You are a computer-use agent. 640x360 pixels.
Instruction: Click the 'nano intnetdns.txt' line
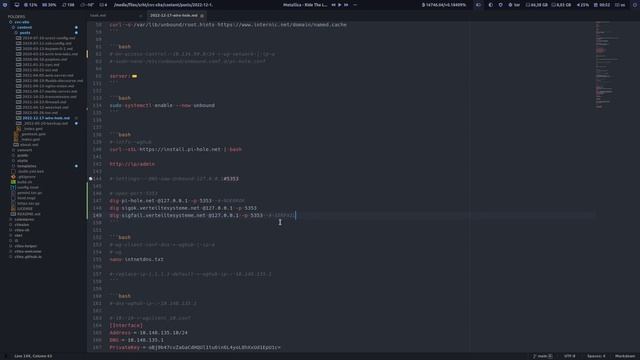(136, 259)
